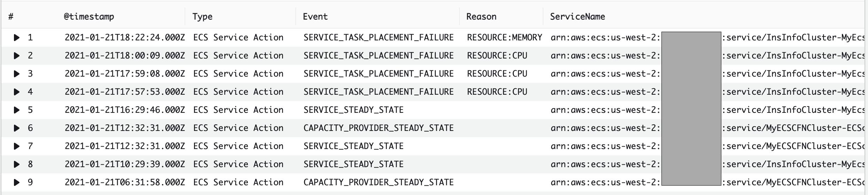
Task: Expand row 4 details arrow
Action: coord(16,92)
